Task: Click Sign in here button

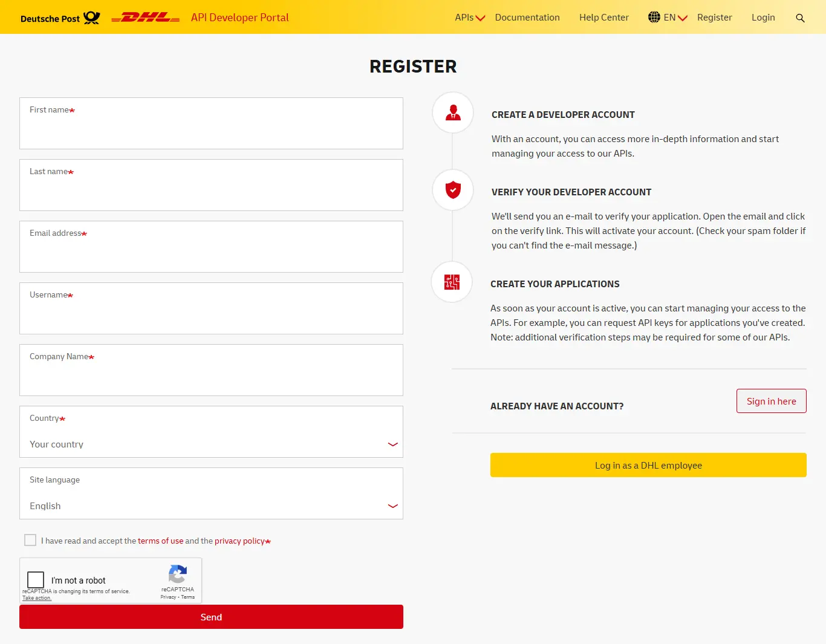Action: [772, 401]
